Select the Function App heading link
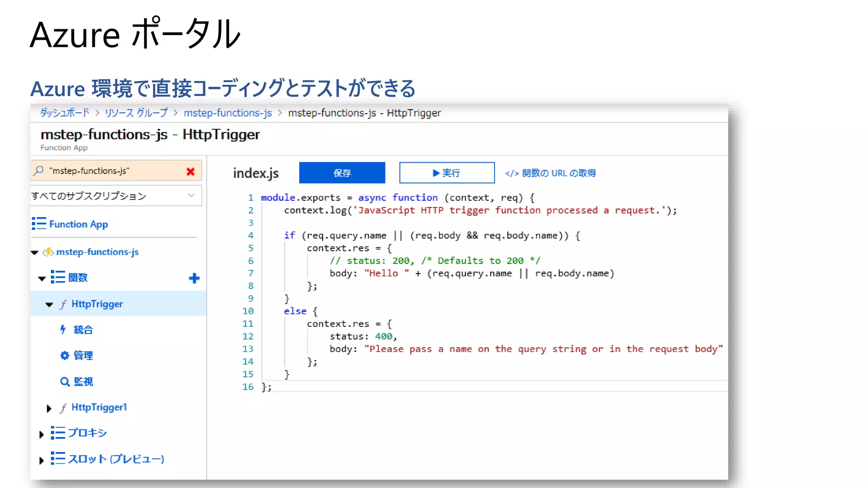 coord(78,224)
